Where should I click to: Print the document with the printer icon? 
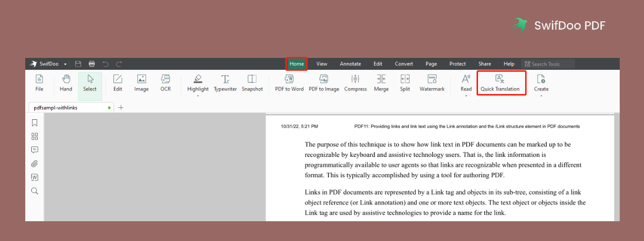click(x=92, y=64)
